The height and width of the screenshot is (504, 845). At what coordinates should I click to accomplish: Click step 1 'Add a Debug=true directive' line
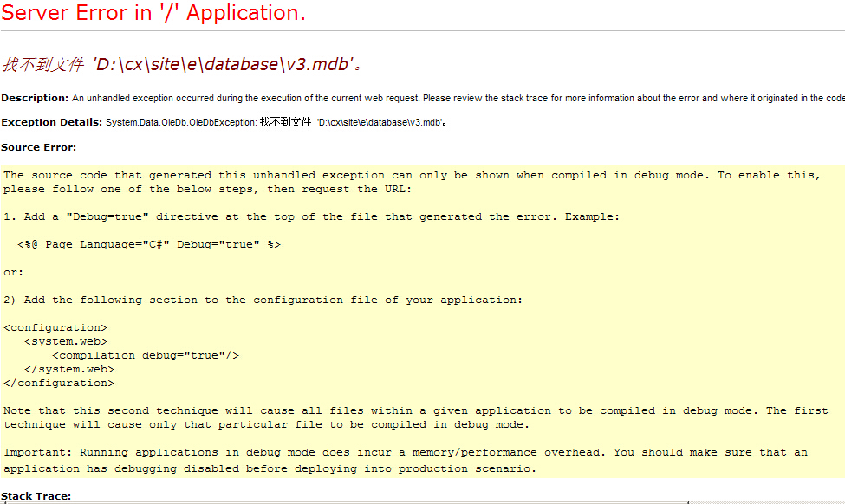(312, 216)
